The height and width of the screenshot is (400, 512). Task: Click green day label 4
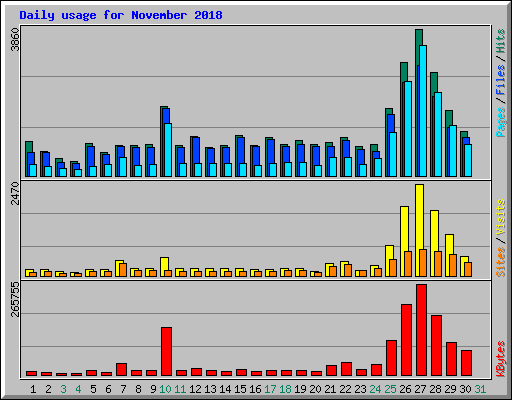coord(78,389)
